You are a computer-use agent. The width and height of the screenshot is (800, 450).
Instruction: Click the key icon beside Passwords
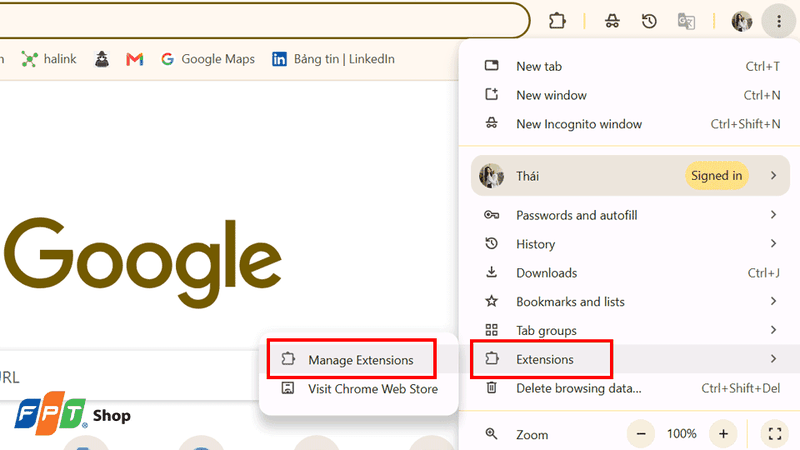(492, 215)
